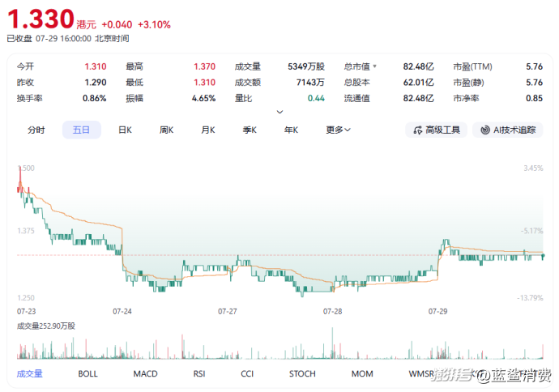This screenshot has width=559, height=392.
Task: Click the 换手率 value 0.86%
Action: pyautogui.click(x=95, y=98)
